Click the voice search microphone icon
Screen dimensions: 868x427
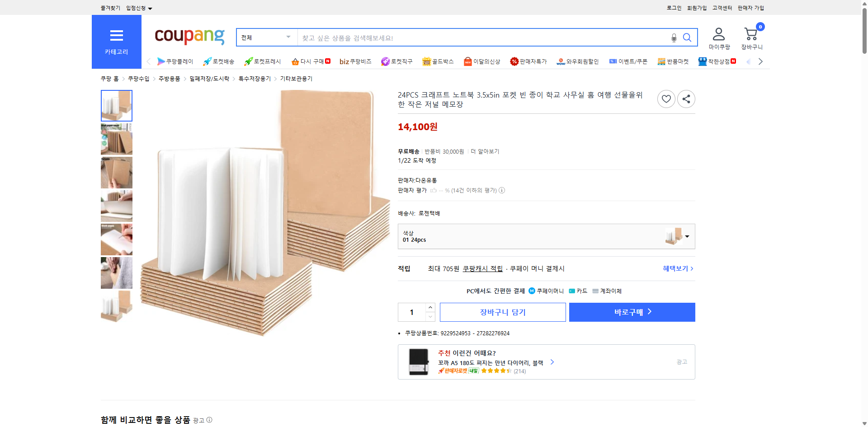[x=673, y=38]
